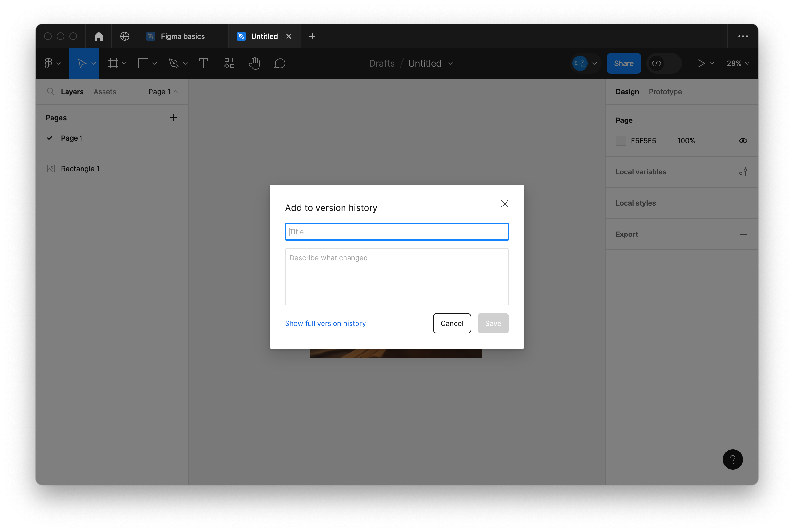Open the Resources components tool
Image resolution: width=794 pixels, height=532 pixels.
(229, 63)
